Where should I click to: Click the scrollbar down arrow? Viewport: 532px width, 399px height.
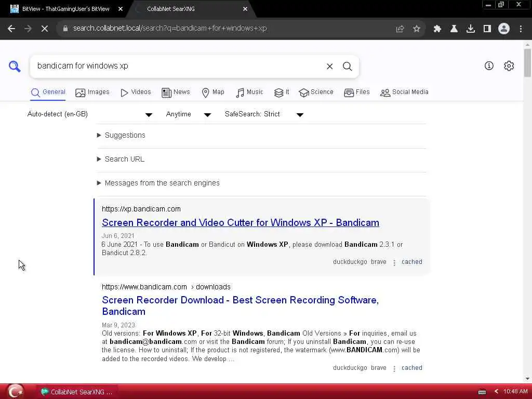pyautogui.click(x=527, y=379)
